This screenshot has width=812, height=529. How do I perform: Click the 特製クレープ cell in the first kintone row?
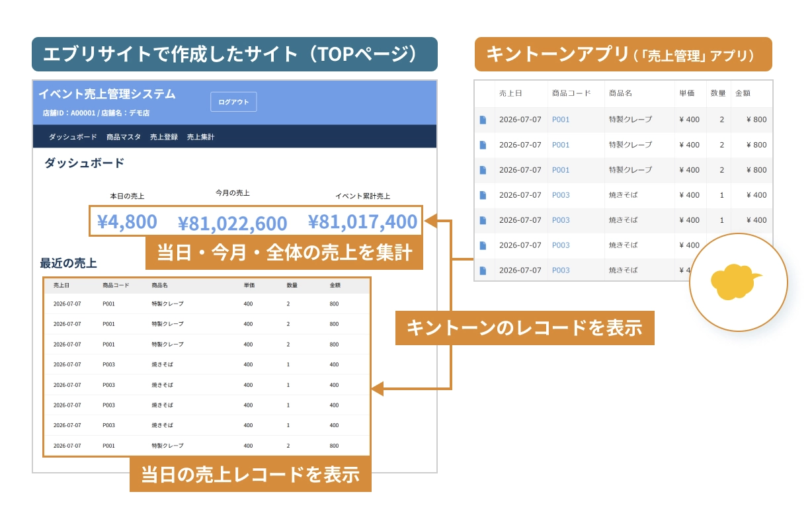(x=630, y=120)
